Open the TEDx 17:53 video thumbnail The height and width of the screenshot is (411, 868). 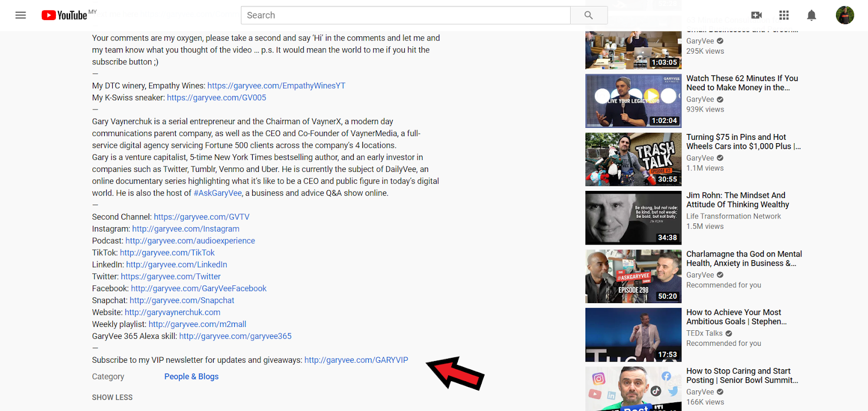click(633, 335)
